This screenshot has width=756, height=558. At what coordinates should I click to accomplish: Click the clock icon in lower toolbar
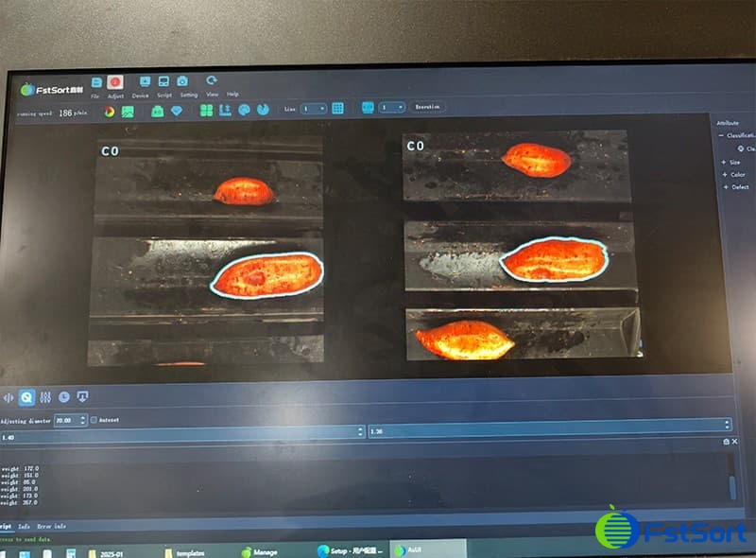click(64, 397)
